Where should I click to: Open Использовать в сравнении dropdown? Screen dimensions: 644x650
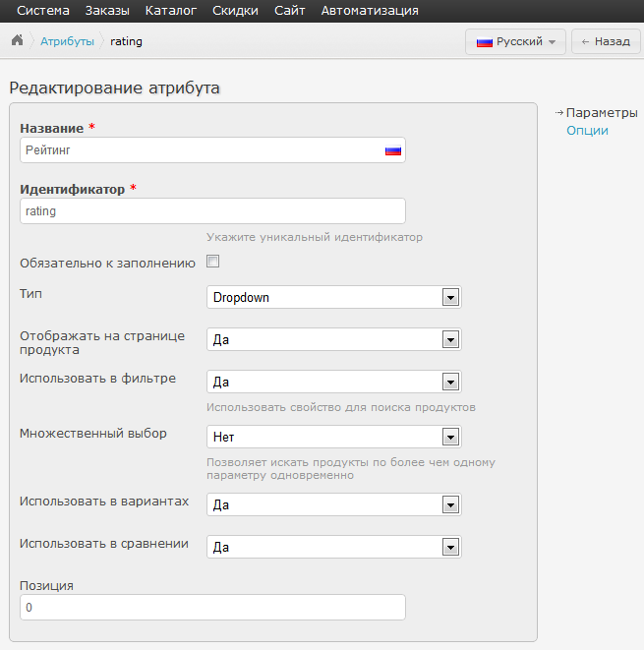pos(334,547)
